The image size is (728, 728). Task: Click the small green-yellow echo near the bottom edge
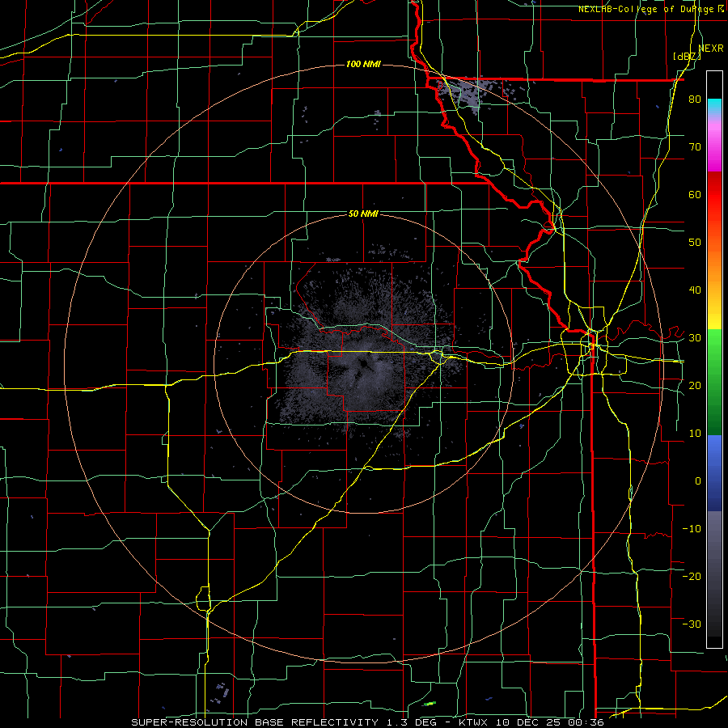[430, 704]
